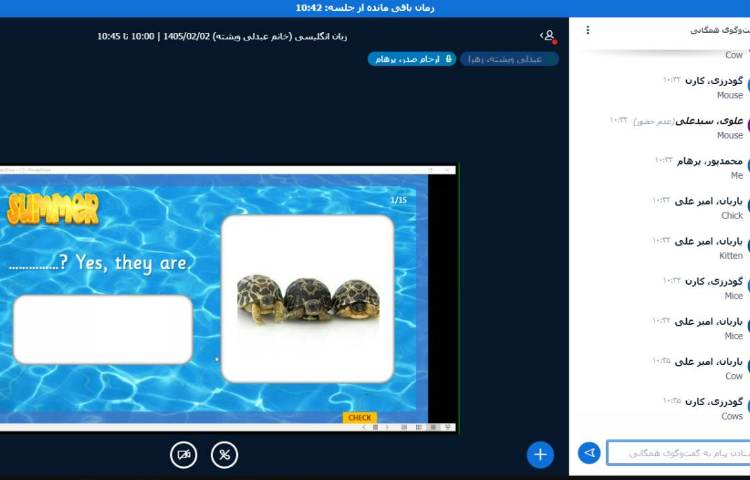This screenshot has height=480, width=750.
Task: Click the microphone icon on ارحام صدر، پرهام chip
Action: 449,59
